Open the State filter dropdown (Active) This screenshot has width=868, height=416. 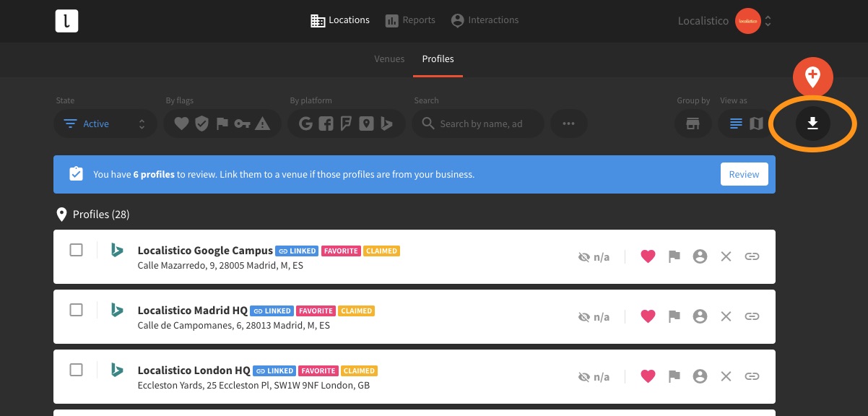[105, 124]
